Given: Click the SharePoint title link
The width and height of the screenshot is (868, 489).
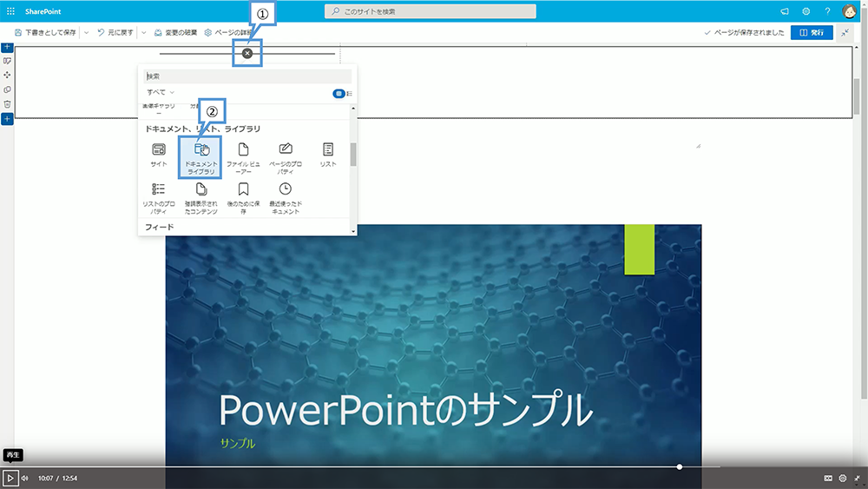Looking at the screenshot, I should 43,11.
